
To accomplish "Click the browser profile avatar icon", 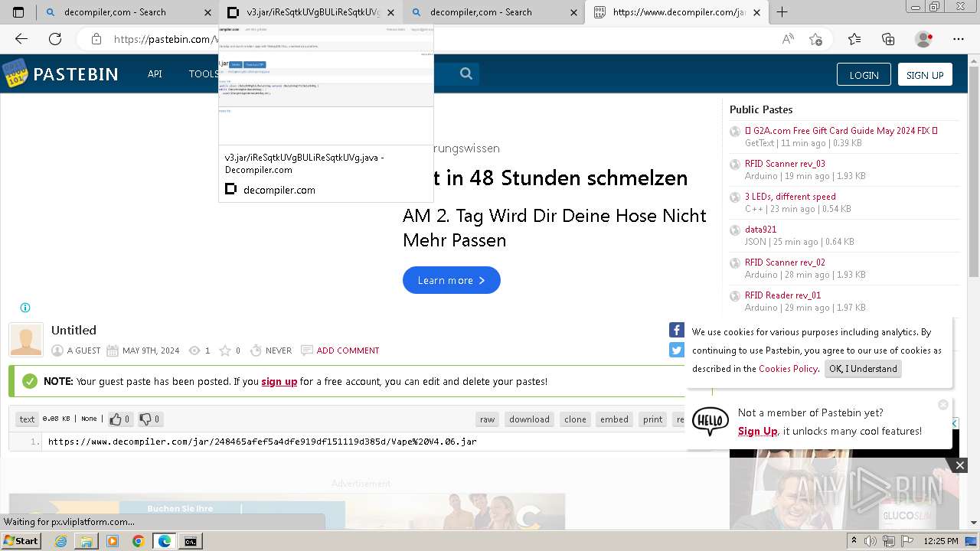I will pos(924,39).
